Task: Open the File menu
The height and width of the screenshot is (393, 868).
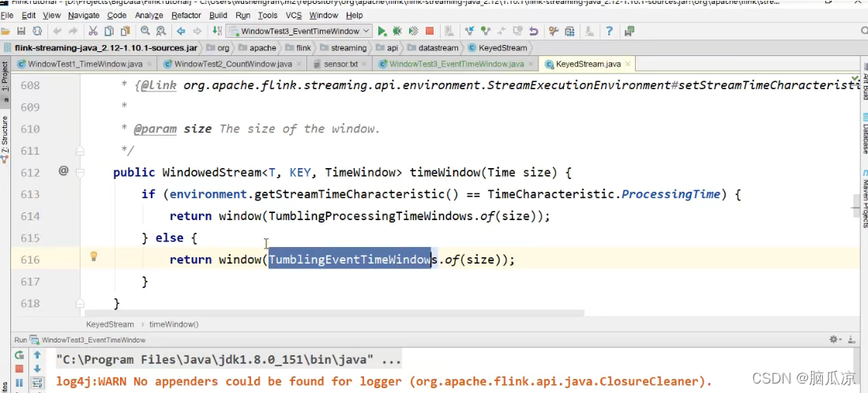Action: click(6, 16)
